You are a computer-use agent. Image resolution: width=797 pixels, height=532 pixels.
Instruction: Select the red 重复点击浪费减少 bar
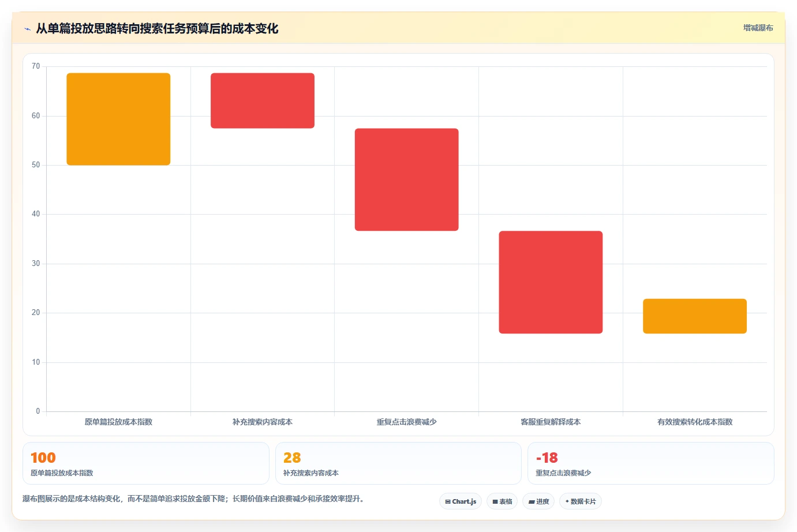pos(407,179)
